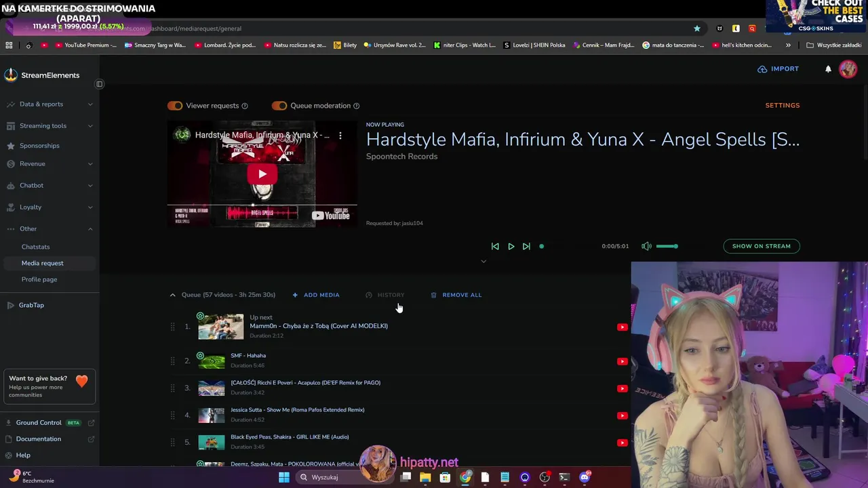The width and height of the screenshot is (868, 488).
Task: Show more bookmarks with the chevron
Action: click(788, 45)
